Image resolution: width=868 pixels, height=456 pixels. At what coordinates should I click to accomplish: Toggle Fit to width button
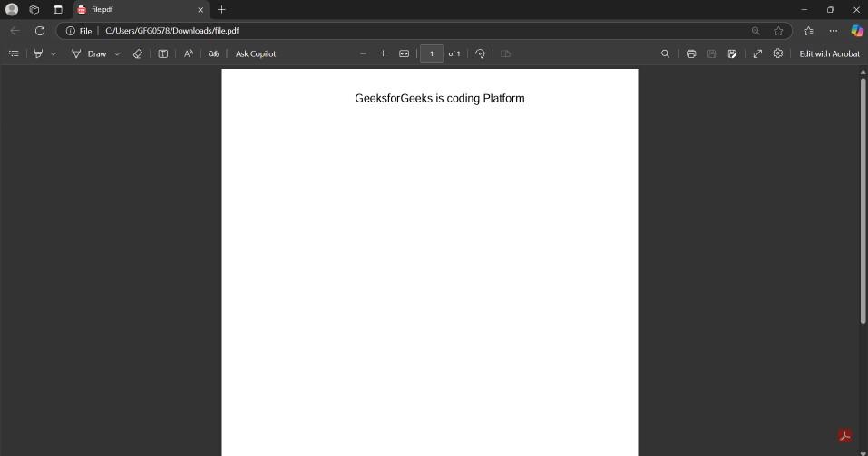pos(405,53)
